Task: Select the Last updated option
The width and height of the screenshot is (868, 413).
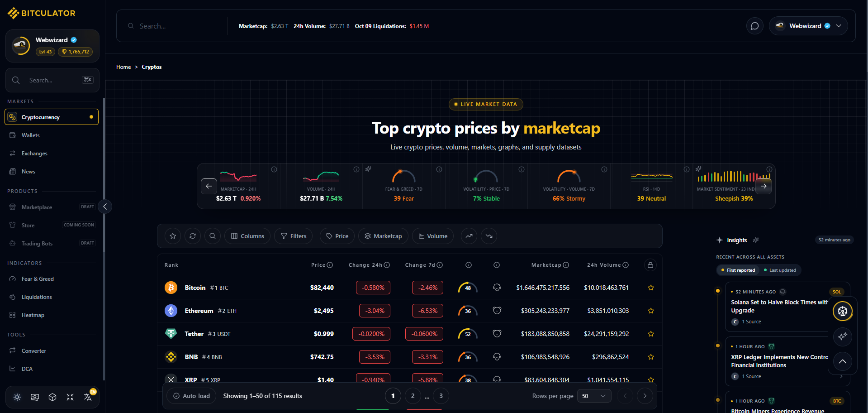Action: [780, 270]
